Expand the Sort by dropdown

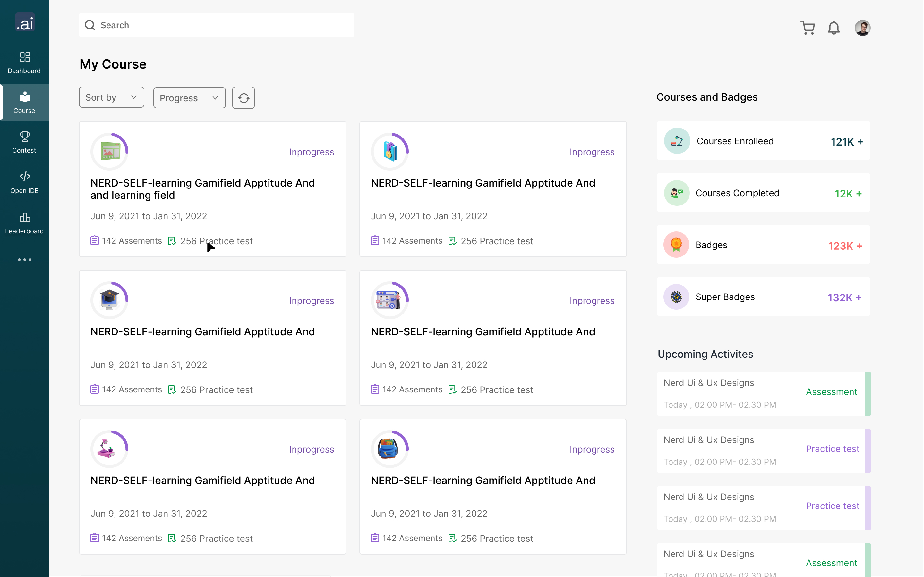(x=111, y=97)
